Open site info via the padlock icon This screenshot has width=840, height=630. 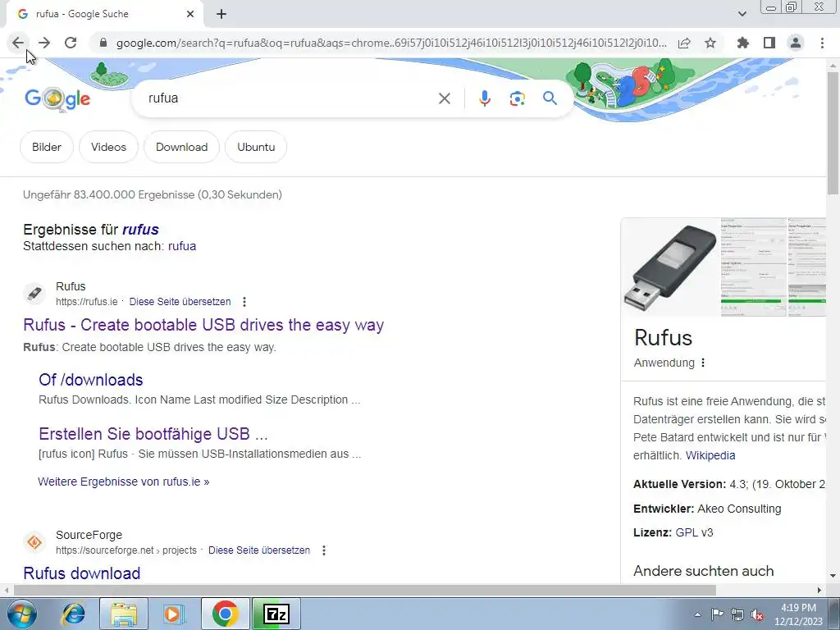pyautogui.click(x=103, y=43)
